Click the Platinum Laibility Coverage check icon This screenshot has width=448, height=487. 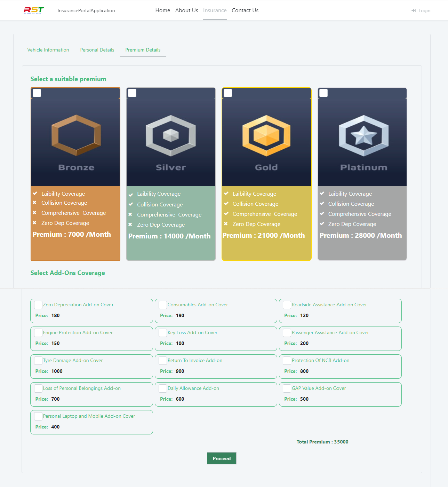(x=322, y=194)
